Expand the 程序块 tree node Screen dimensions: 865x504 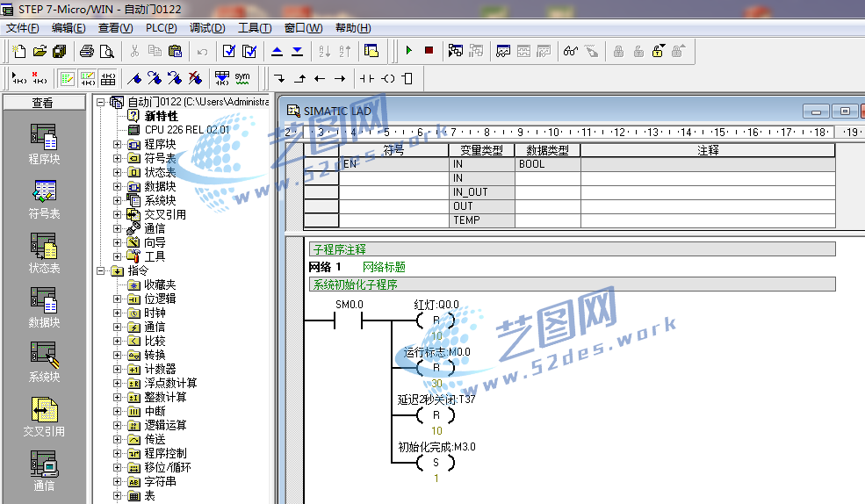[117, 145]
